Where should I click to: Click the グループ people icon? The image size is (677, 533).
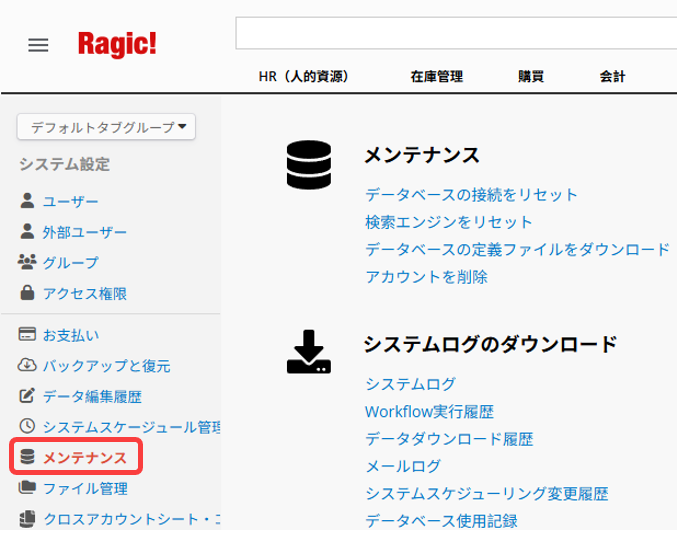coord(27,262)
